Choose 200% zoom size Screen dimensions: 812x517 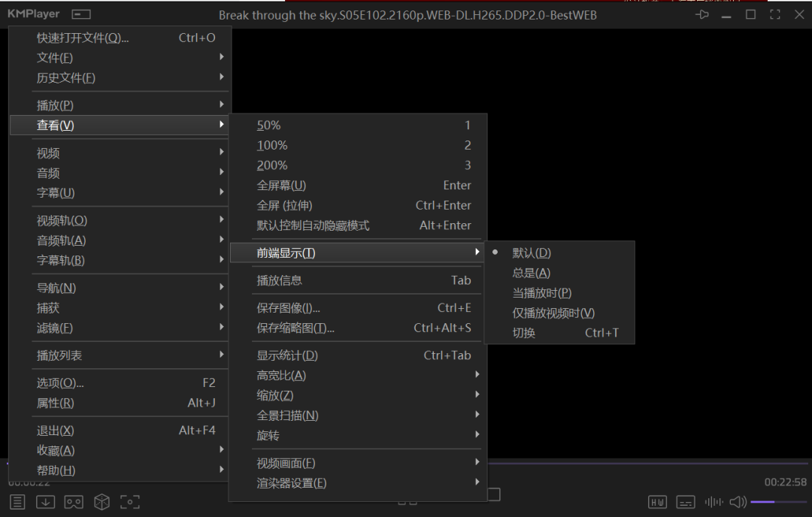point(358,165)
